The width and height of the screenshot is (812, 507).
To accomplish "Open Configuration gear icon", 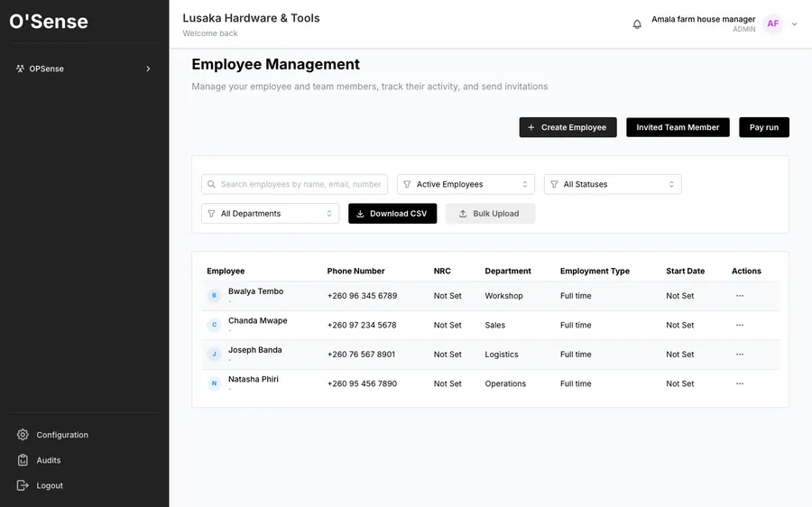I will pos(23,435).
